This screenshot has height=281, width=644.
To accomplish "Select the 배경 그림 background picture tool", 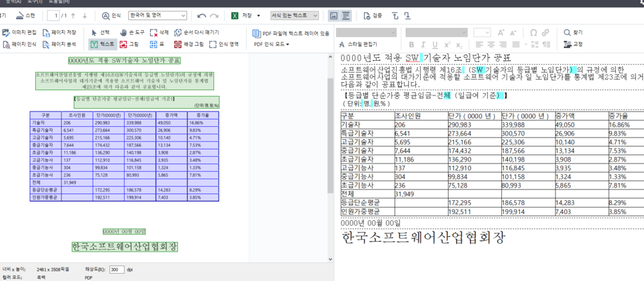I will click(189, 44).
